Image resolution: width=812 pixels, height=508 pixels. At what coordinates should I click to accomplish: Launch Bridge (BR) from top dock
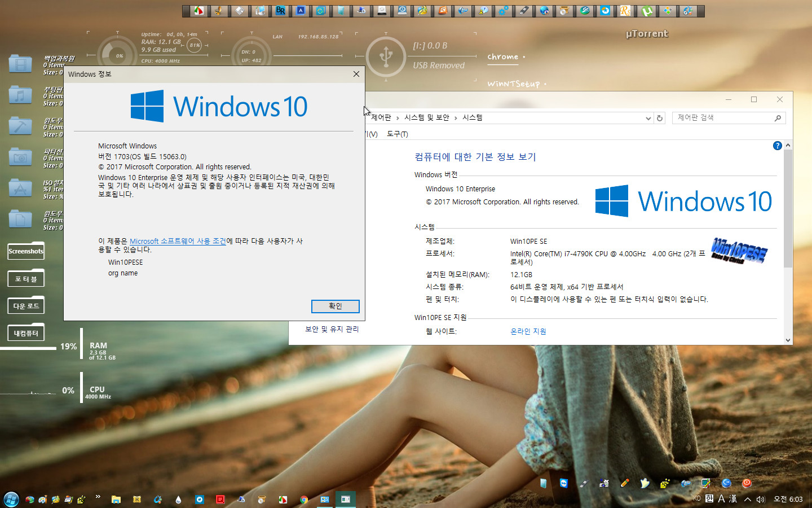280,11
